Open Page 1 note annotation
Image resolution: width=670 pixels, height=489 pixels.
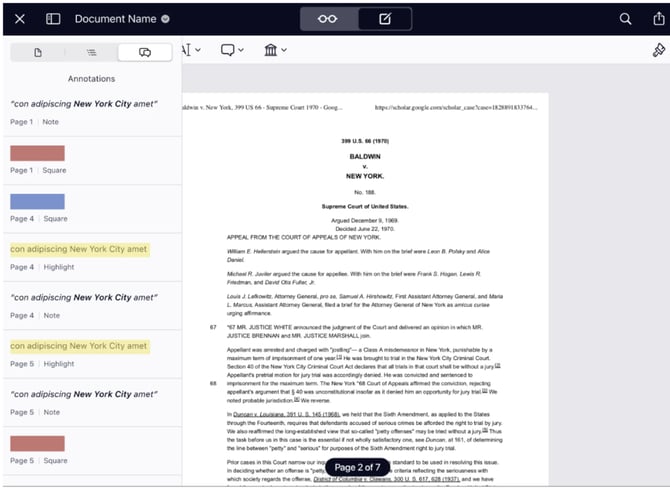click(x=91, y=110)
